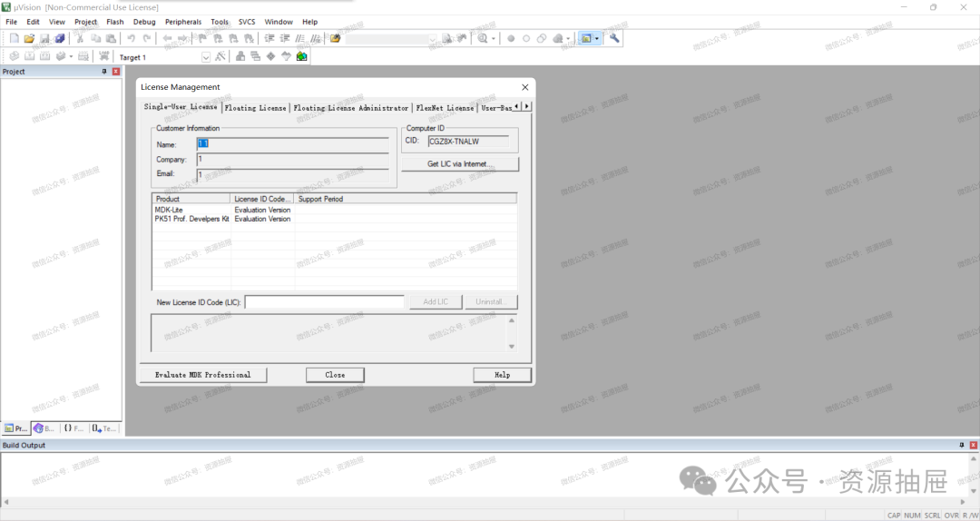Select the MDK-Lite product row

point(334,211)
